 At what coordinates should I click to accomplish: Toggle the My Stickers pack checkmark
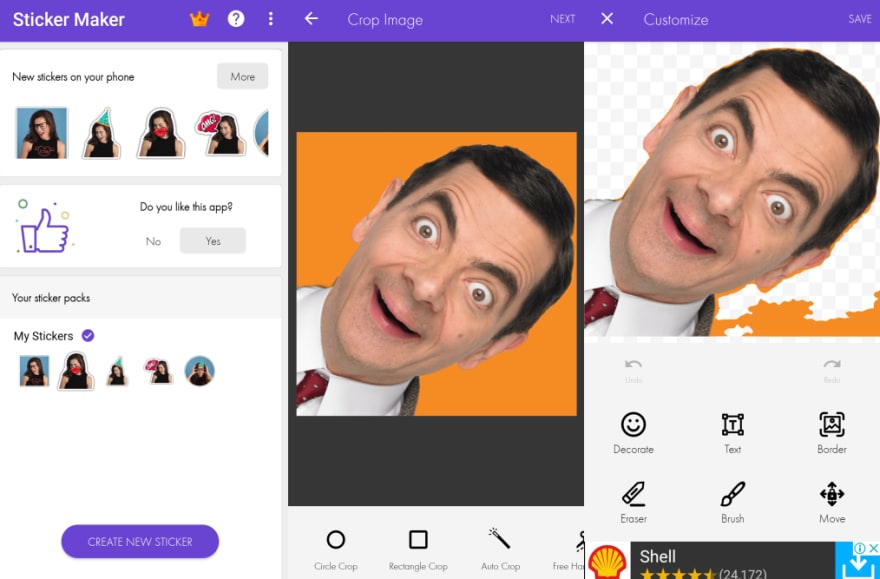pos(88,336)
